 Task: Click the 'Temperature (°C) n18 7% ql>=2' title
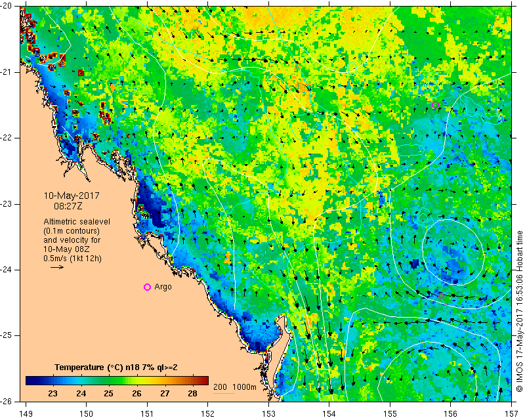pyautogui.click(x=116, y=367)
